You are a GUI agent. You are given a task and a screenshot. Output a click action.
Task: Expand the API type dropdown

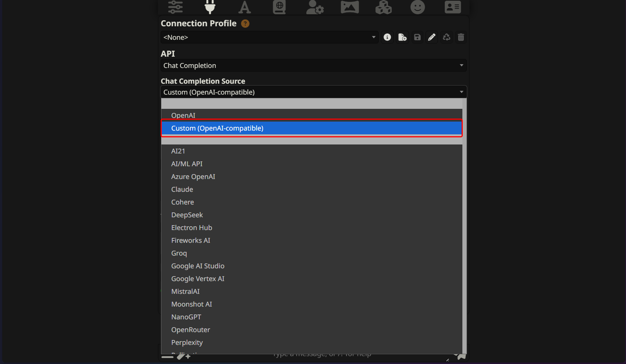[x=313, y=65]
